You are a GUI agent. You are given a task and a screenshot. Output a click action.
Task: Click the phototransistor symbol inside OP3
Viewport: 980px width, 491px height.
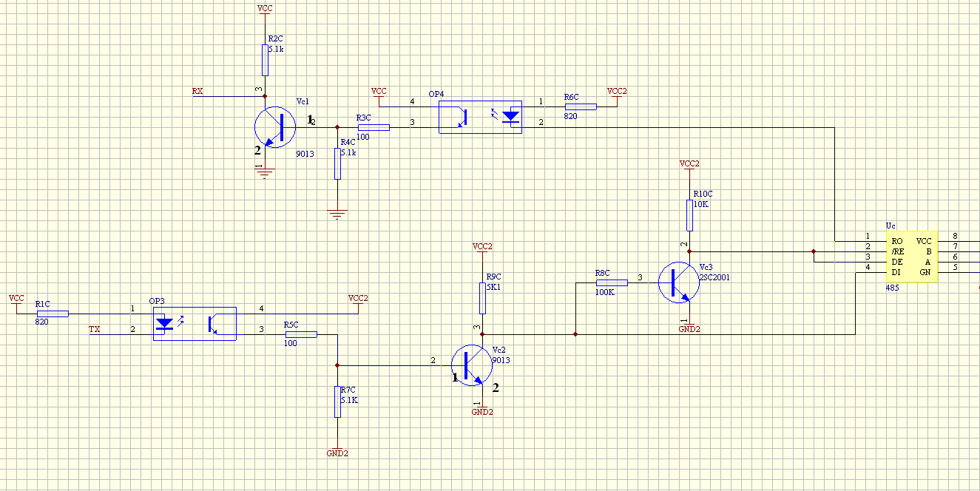point(212,325)
